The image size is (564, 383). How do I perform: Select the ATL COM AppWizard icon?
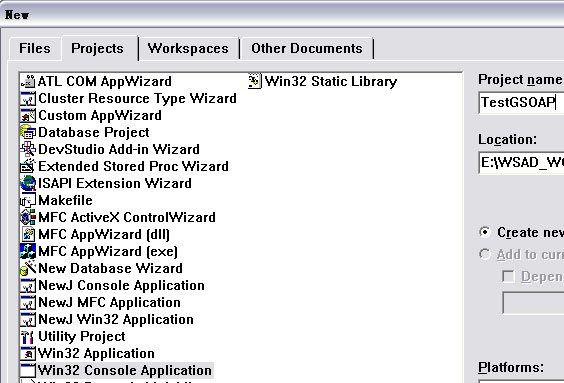coord(28,81)
